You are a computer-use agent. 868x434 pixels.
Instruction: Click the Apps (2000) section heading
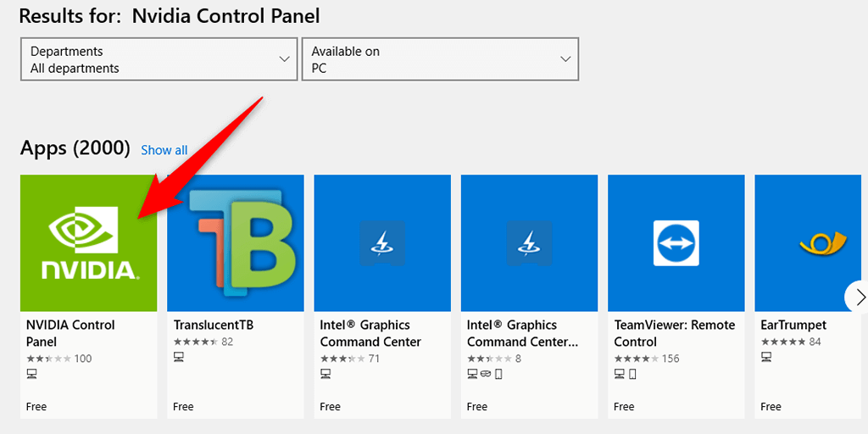click(x=75, y=148)
